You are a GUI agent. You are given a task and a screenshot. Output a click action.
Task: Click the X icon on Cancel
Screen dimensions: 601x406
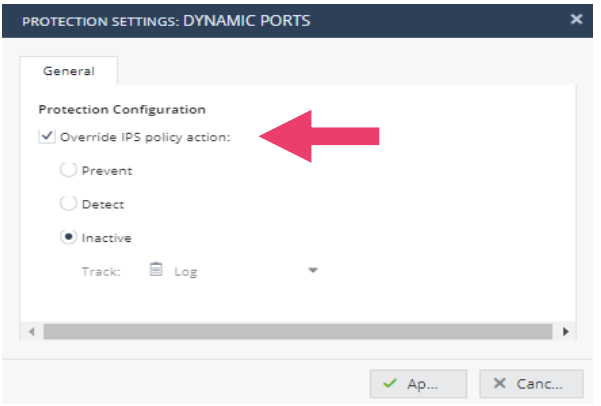[x=499, y=383]
